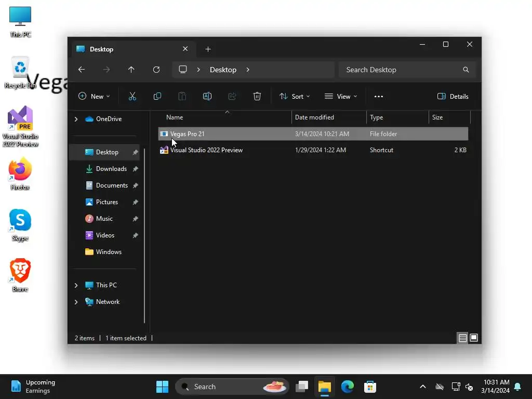Select the This PC desktop icon
Image resolution: width=532 pixels, height=399 pixels.
20,21
